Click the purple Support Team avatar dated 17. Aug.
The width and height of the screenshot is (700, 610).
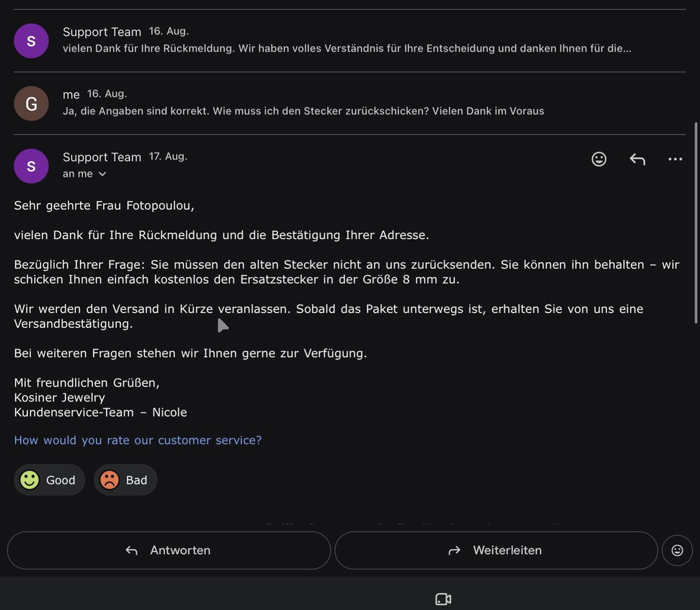point(31,166)
